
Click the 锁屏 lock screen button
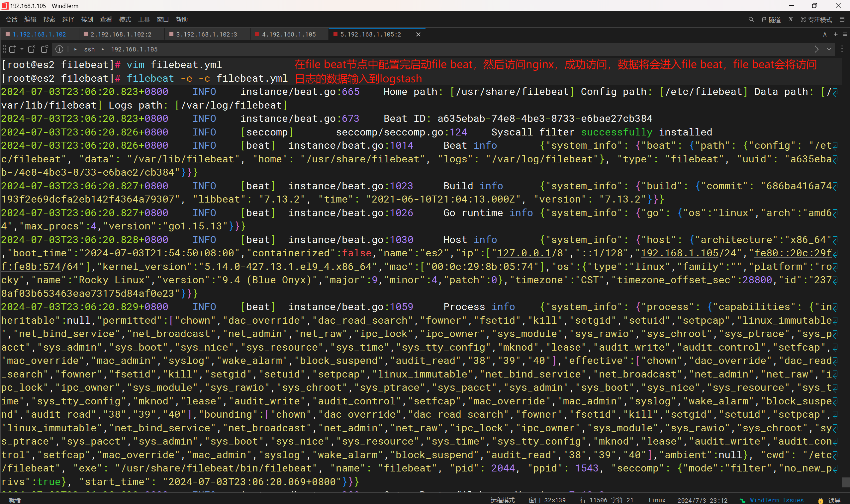click(x=834, y=500)
